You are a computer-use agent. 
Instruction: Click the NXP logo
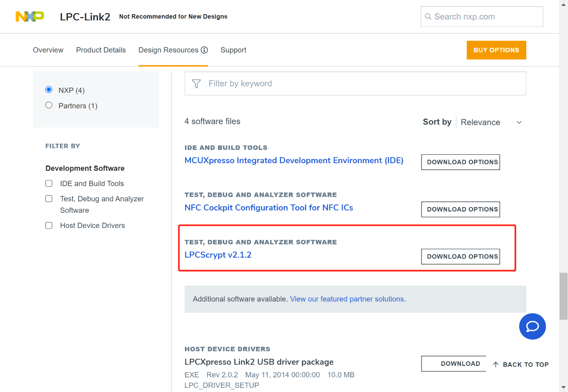click(30, 16)
